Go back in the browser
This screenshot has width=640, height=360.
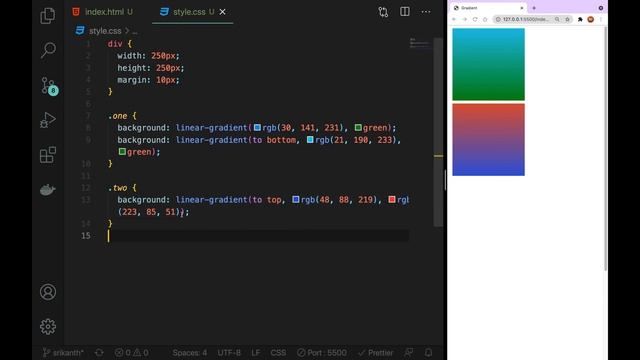454,19
